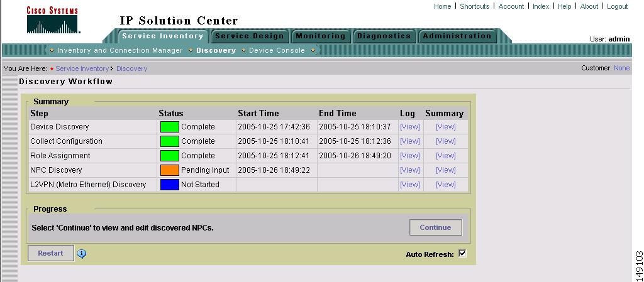Image resolution: width=644 pixels, height=282 pixels.
Task: Click the Progress message about discovered NPCs
Action: click(123, 227)
